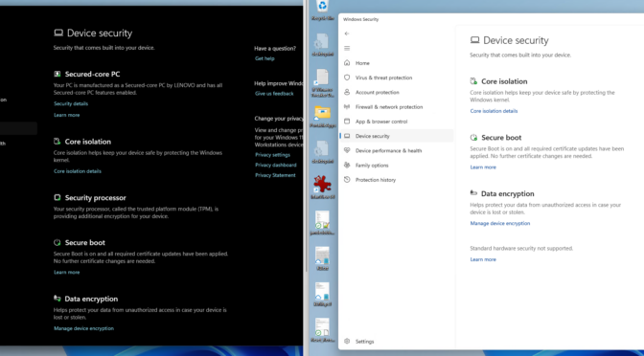
Task: Click the Give us feedback link
Action: coord(274,94)
